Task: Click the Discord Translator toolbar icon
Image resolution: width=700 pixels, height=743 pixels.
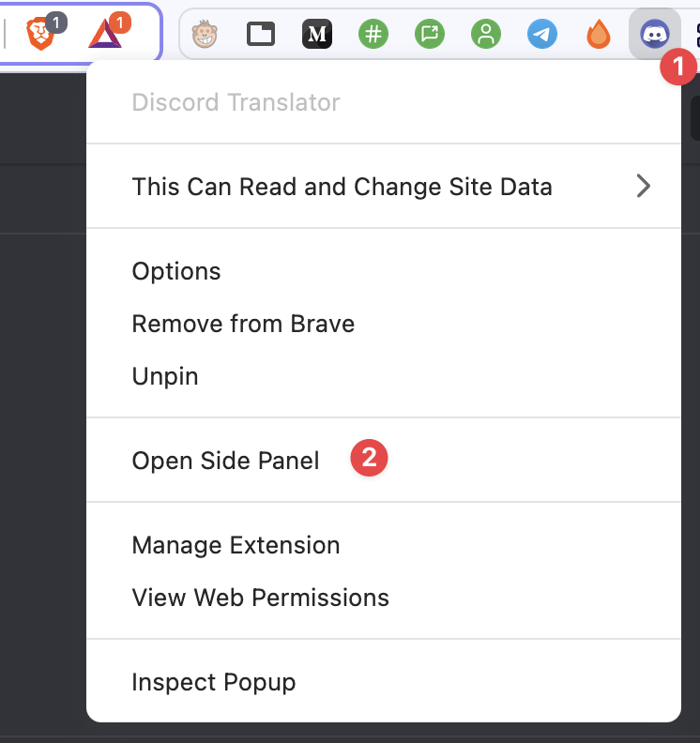Action: [655, 34]
